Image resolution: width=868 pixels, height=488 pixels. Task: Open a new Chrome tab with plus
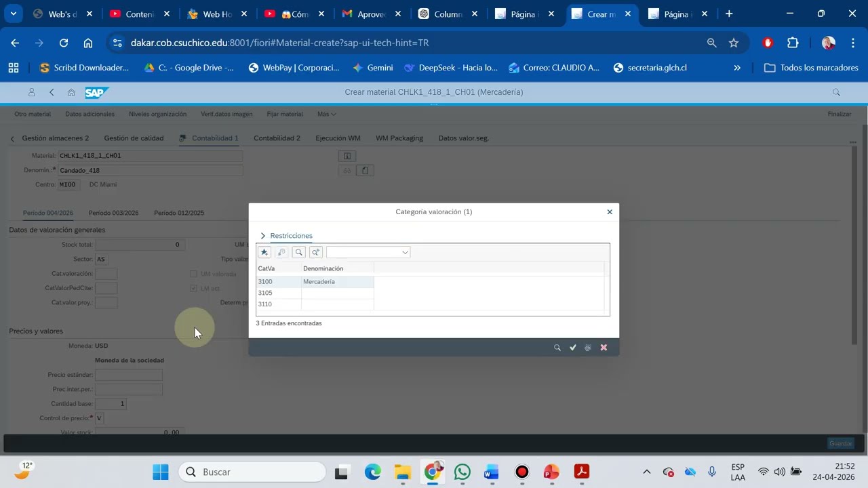tap(729, 14)
